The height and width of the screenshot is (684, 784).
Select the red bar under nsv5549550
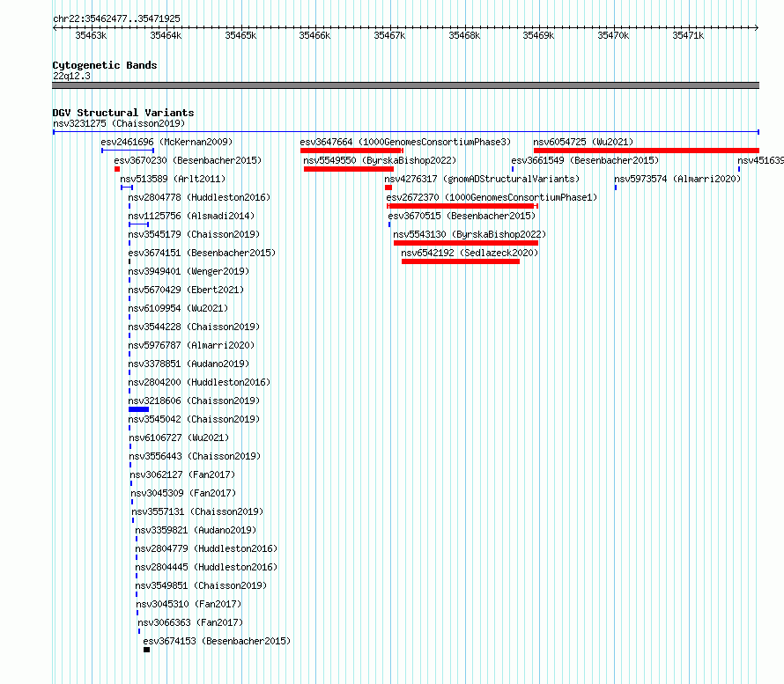pos(349,169)
